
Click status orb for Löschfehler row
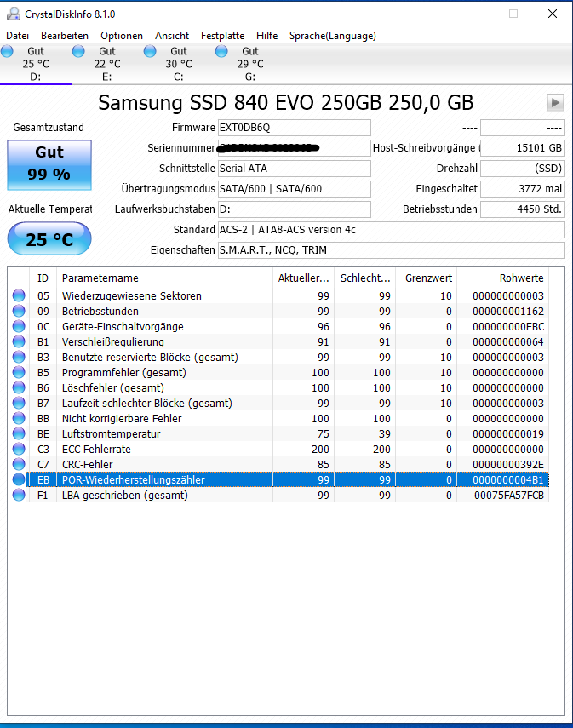click(19, 387)
